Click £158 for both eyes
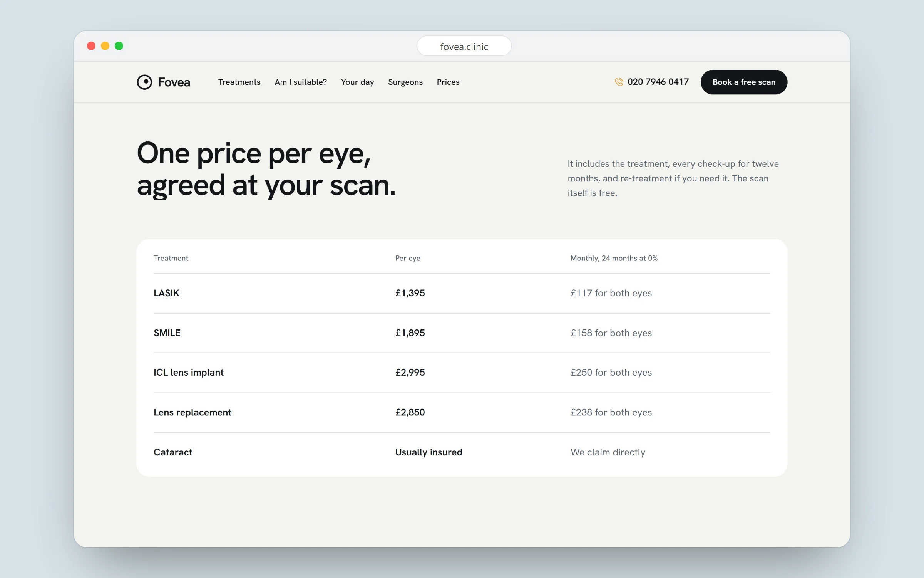924x578 pixels. click(611, 333)
